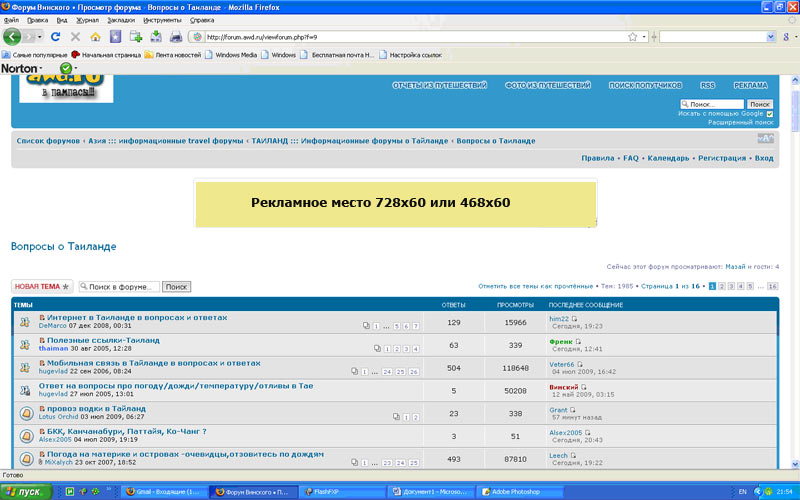Expand the Norton toolbar dropdown
Screen dimensions: 800x500
coord(40,68)
